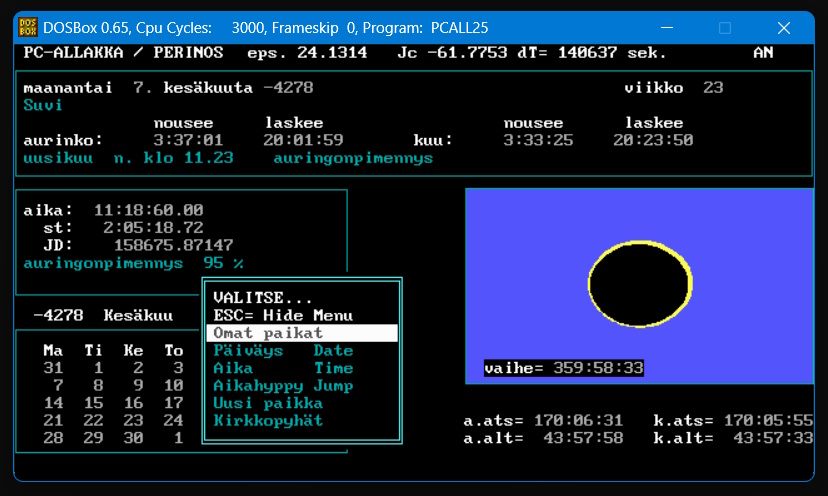Click sunset time 20:01:59
Viewport: 828px width, 496px height.
coord(303,140)
